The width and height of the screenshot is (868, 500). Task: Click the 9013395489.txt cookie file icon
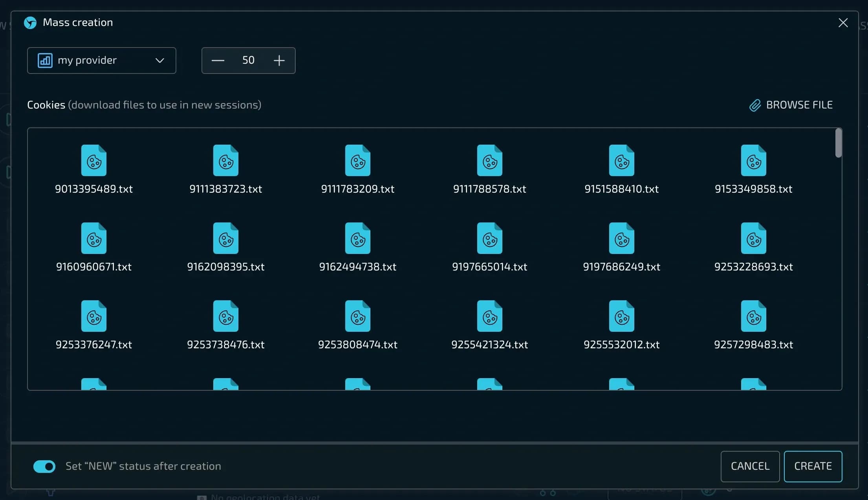pyautogui.click(x=93, y=160)
